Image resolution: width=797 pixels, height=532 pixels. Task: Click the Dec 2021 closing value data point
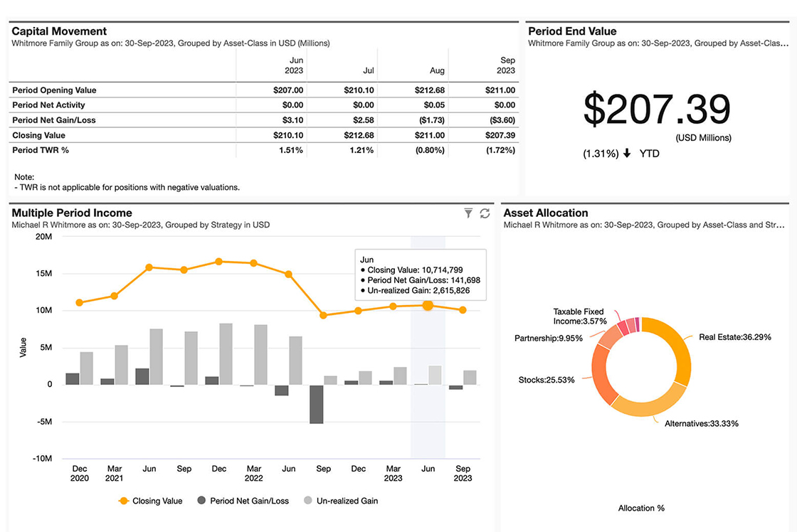(x=218, y=262)
